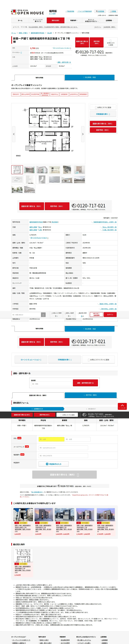The height and width of the screenshot is (644, 129).
Task: Expand 家さがしのお役立ちマガジン nav menu
Action: coord(91,21)
